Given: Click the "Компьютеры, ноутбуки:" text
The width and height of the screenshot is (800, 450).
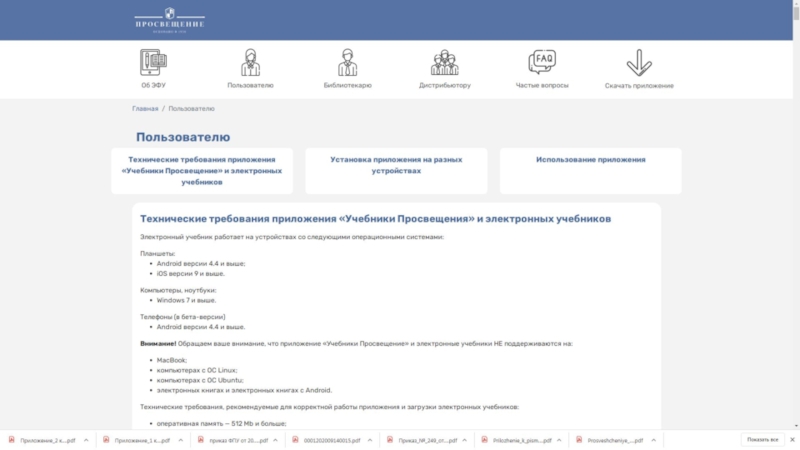Looking at the screenshot, I should point(178,290).
